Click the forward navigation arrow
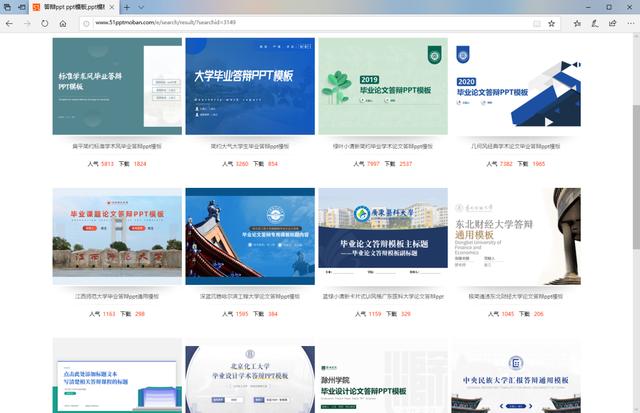This screenshot has width=640, height=413. (27, 22)
